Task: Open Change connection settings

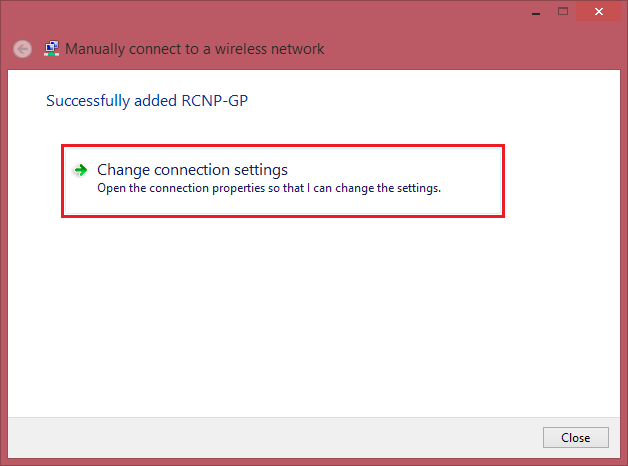Action: (x=192, y=170)
